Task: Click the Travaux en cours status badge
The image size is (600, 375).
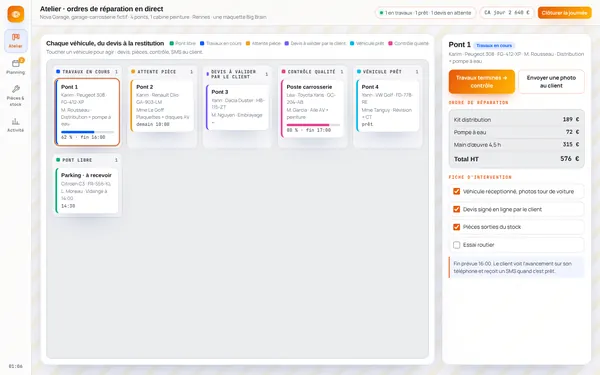Action: point(494,45)
